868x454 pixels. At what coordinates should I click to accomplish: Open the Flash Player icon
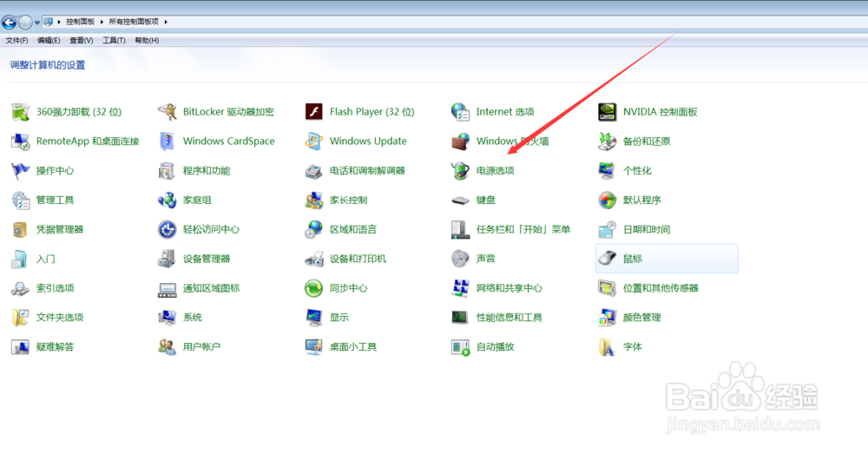(x=314, y=112)
